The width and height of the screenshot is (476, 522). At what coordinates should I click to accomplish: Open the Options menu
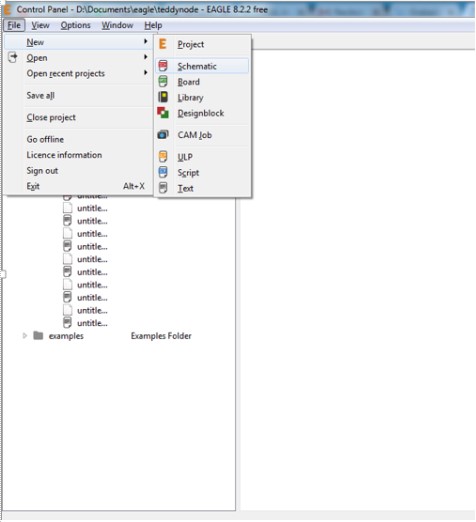click(x=75, y=25)
